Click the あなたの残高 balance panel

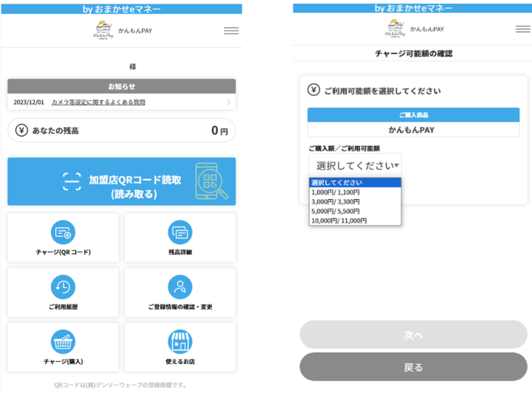click(121, 130)
